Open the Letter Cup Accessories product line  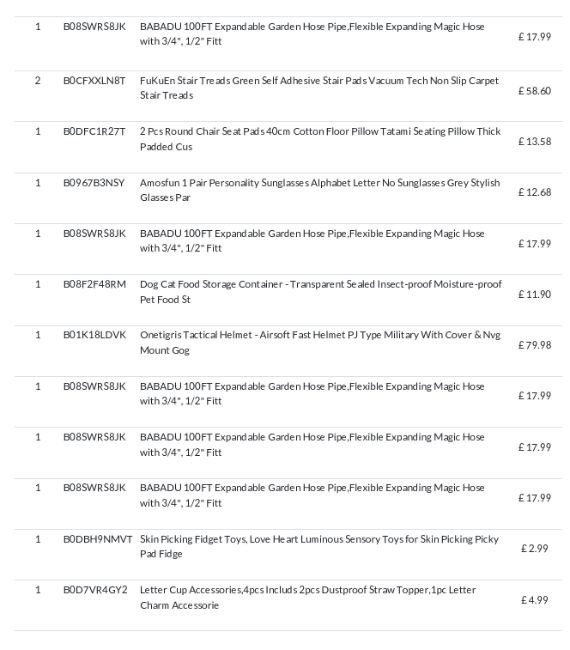(308, 597)
